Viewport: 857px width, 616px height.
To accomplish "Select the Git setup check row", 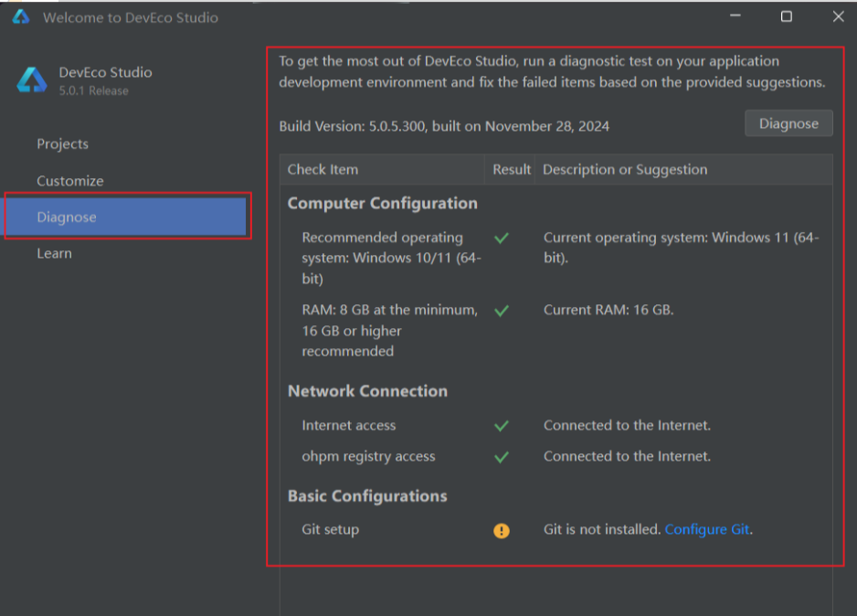I will click(331, 530).
